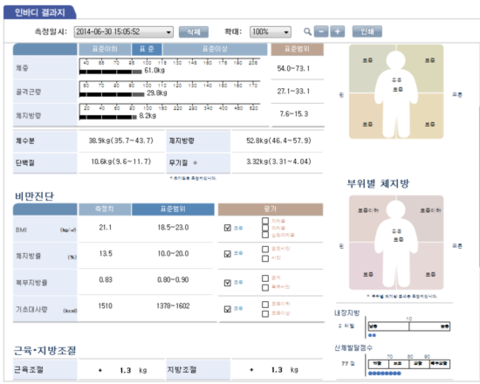480x384 pixels.
Task: Open the measurement date dropdown arrow
Action: point(169,32)
